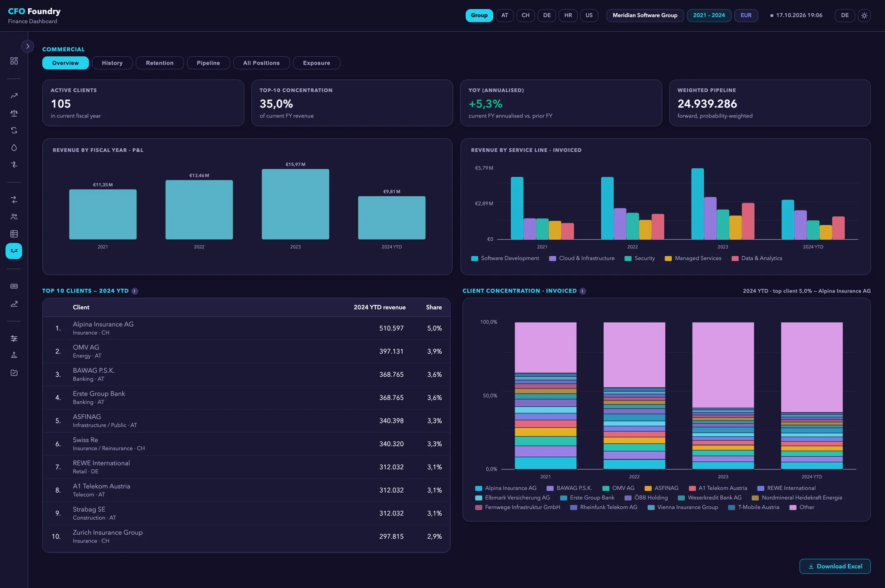
Task: Click info icon next to Top 10 Clients
Action: tap(135, 291)
